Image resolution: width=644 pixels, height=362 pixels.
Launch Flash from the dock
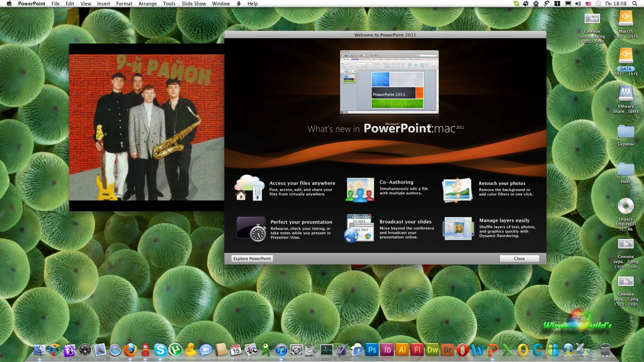pyautogui.click(x=417, y=350)
